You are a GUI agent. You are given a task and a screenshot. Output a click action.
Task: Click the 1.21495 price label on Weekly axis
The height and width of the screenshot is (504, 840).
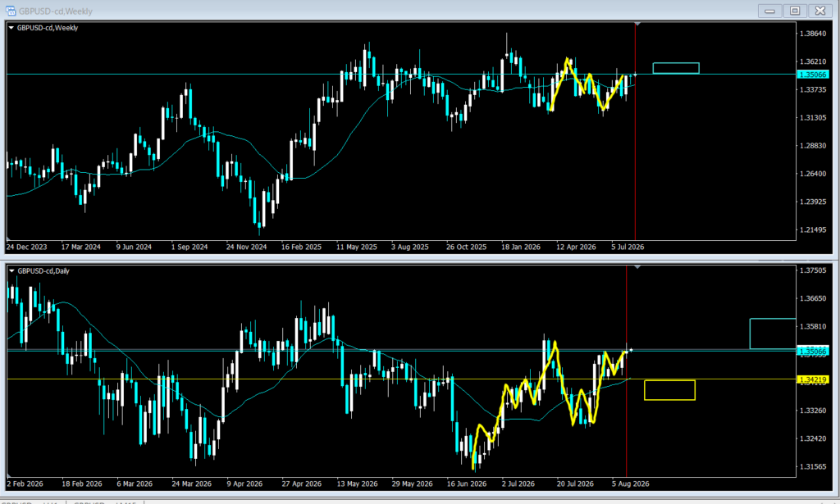tap(813, 229)
